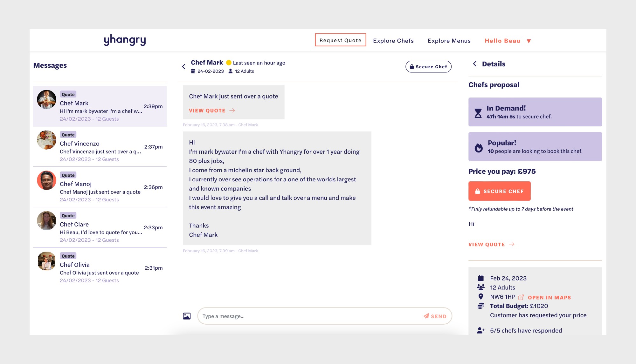Open Chef Vincenzo conversation
Image resolution: width=636 pixels, height=364 pixels.
coord(100,146)
